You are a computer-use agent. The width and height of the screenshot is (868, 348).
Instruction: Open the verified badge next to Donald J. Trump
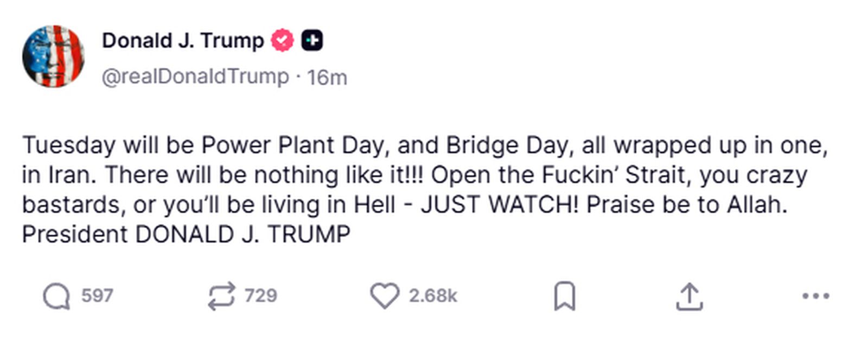[282, 39]
